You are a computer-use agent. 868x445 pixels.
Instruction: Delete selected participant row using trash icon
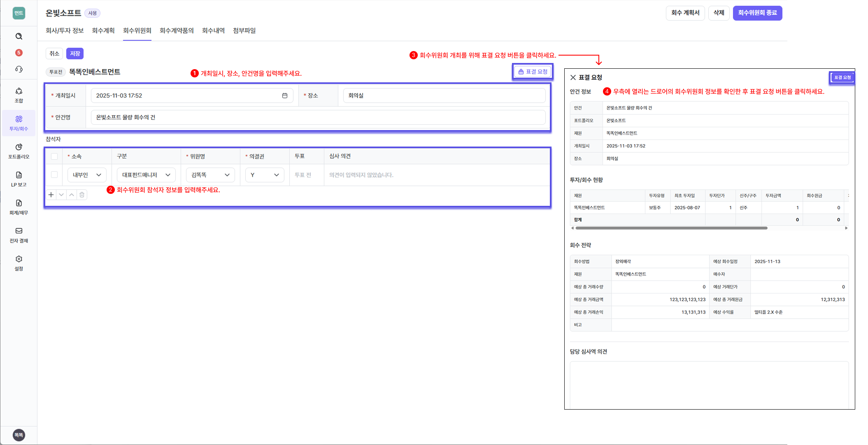tap(82, 194)
